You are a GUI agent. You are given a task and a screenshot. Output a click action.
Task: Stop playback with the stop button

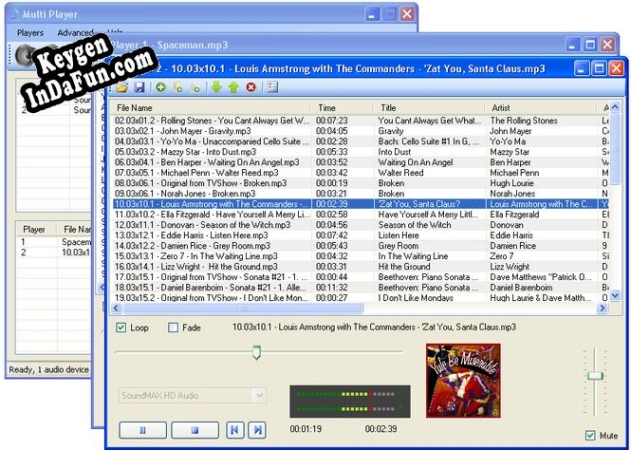tap(195, 430)
